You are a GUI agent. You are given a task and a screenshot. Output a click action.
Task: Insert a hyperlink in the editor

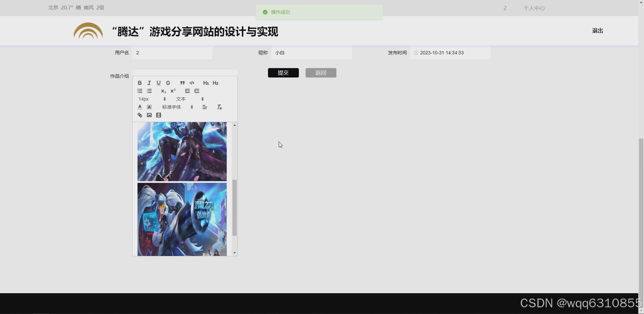point(140,115)
